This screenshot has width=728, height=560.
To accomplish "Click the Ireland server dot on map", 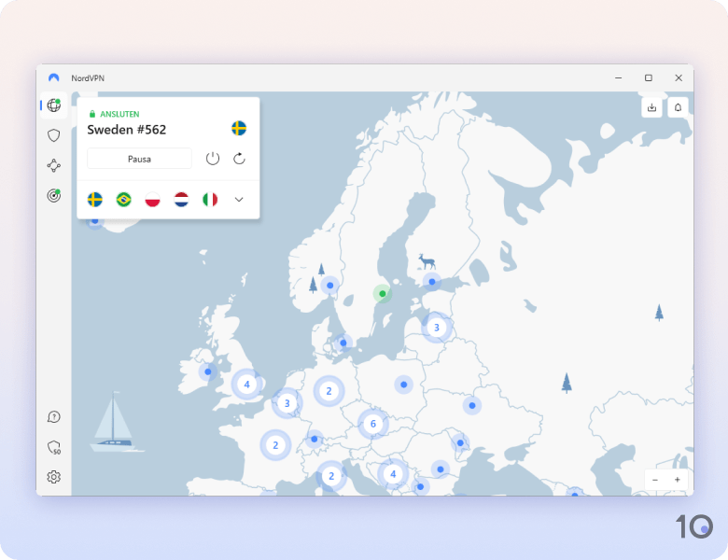I will pyautogui.click(x=208, y=372).
